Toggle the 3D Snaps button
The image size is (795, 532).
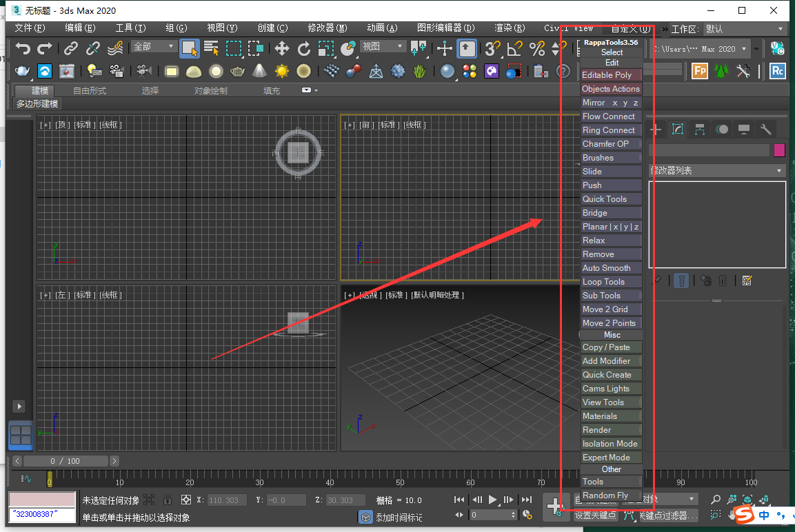point(492,49)
